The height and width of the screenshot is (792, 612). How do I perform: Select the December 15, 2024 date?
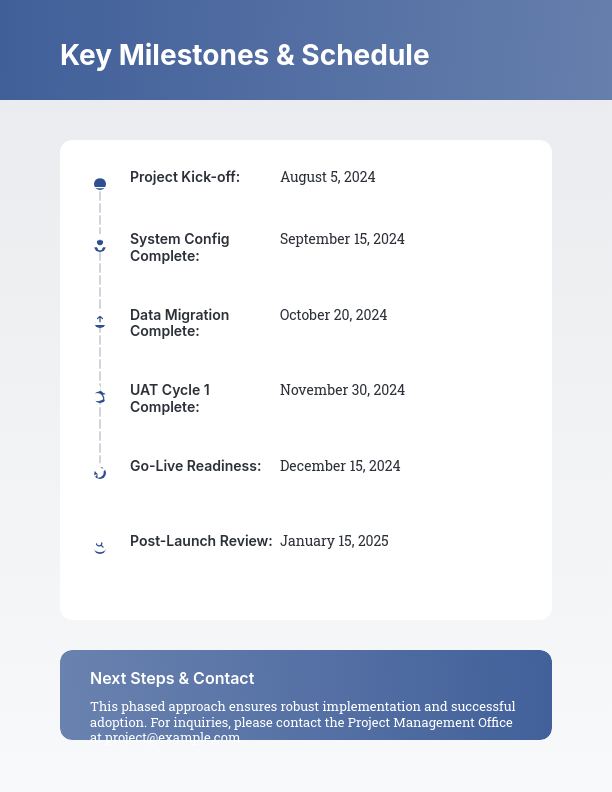tap(340, 466)
